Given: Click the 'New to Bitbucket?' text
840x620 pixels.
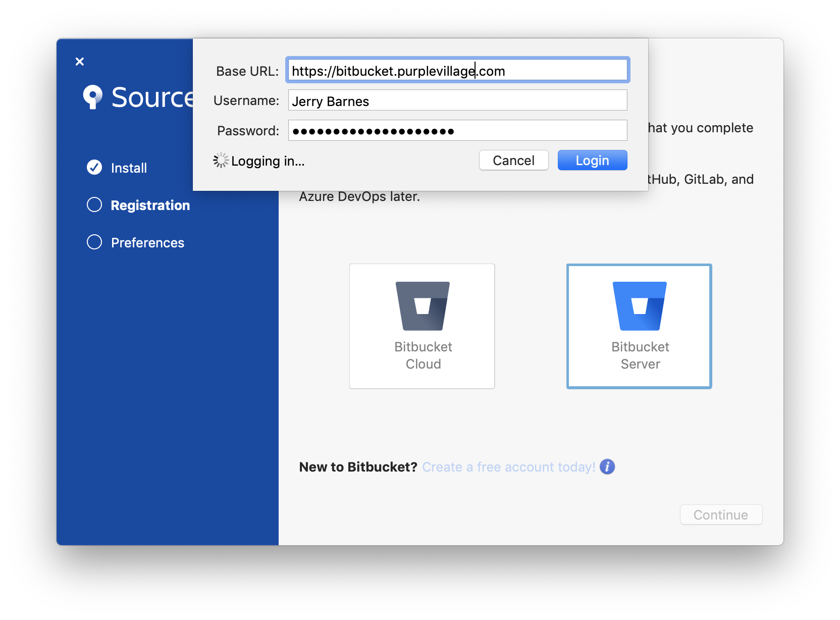Looking at the screenshot, I should tap(358, 467).
